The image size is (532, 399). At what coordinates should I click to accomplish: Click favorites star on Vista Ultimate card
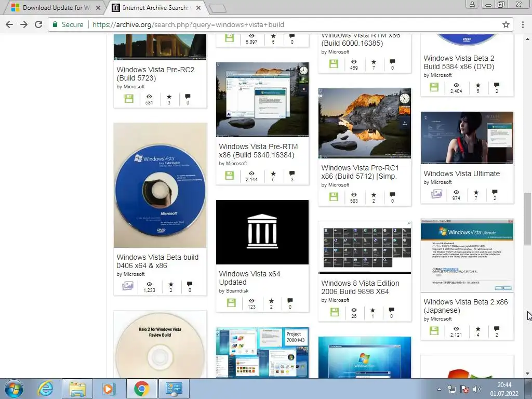476,192
